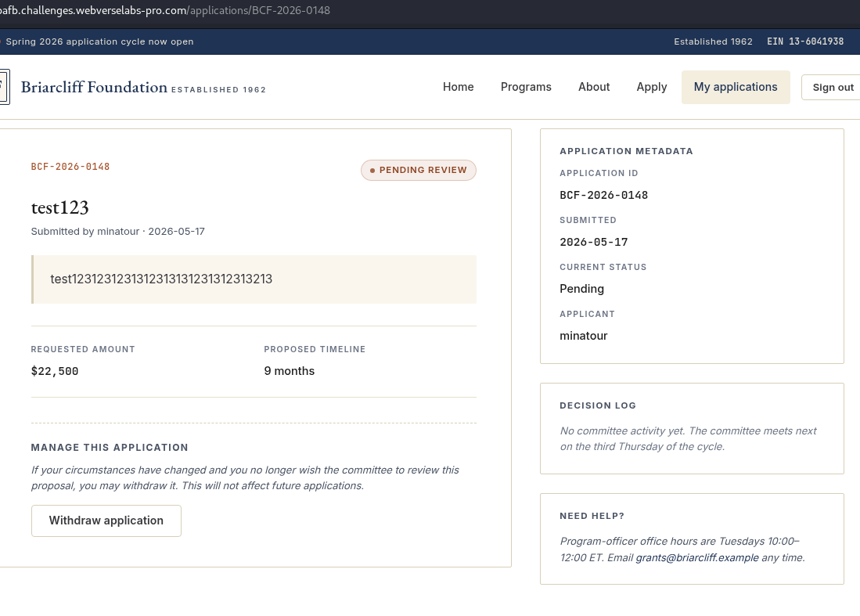Click the Requested Amount label
860x616 pixels.
[x=83, y=349]
